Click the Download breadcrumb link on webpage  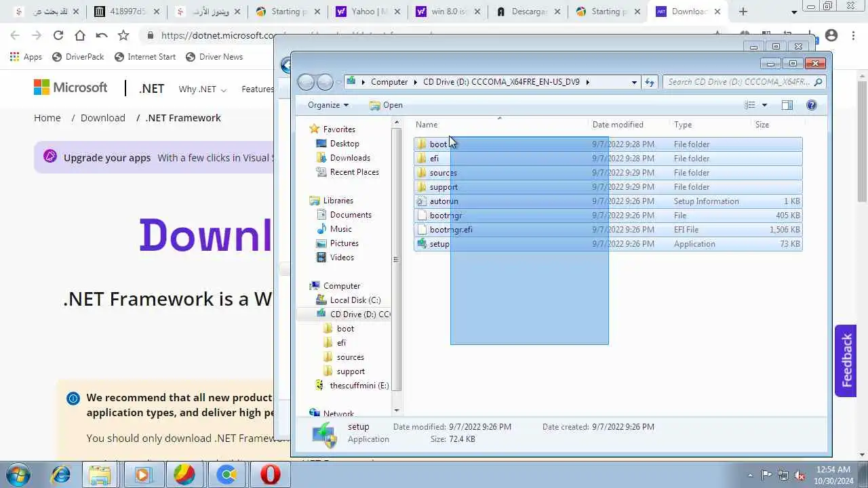(103, 118)
